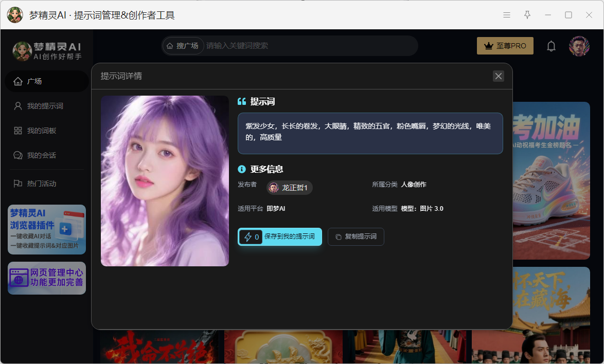Click the 即梦AI platform value
Screen dimensions: 604x364
click(x=276, y=209)
